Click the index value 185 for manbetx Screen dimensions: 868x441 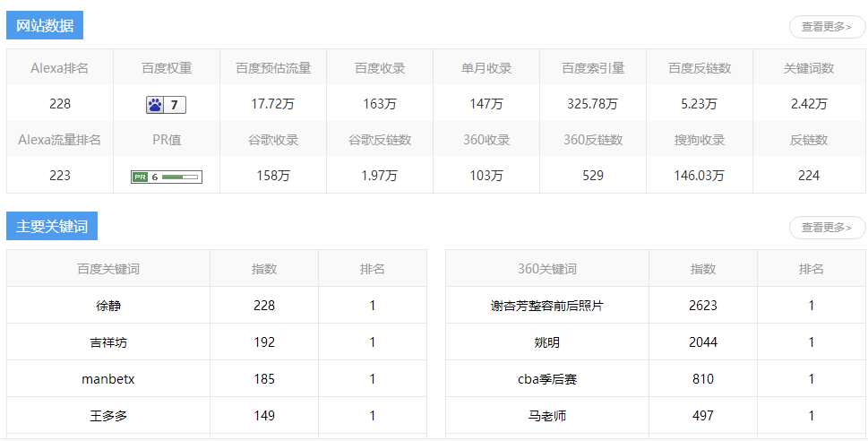264,379
